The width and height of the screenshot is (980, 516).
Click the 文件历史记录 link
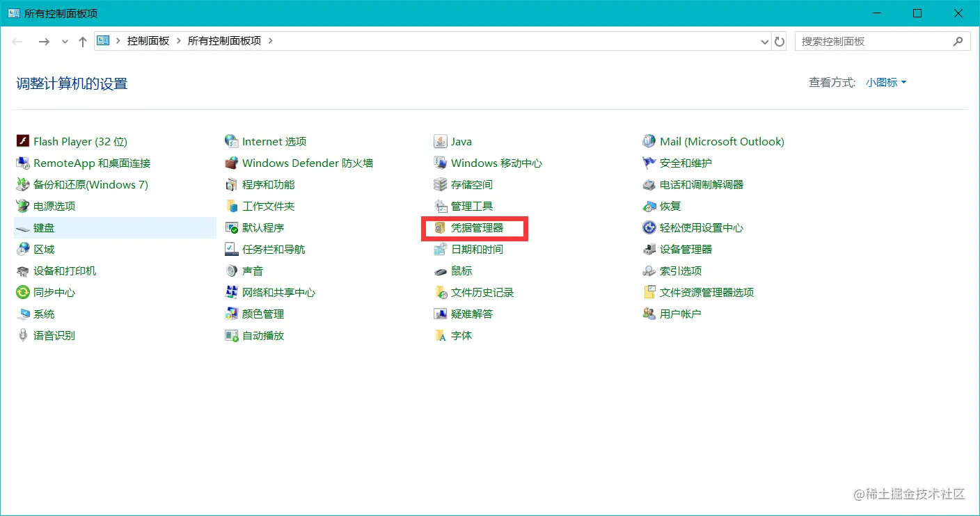482,292
